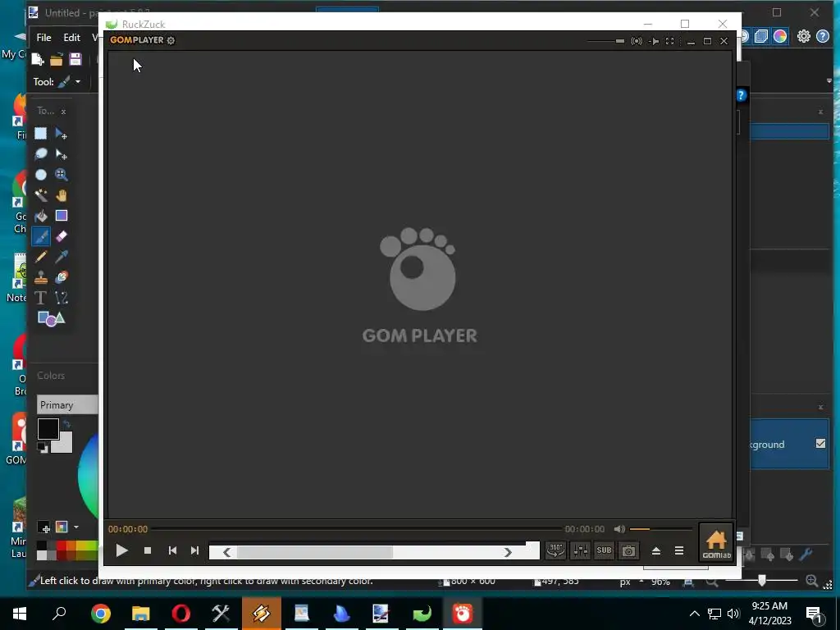Toggle the always-on-top pin icon in GOM Player
Viewport: 840px width, 630px height.
(654, 41)
